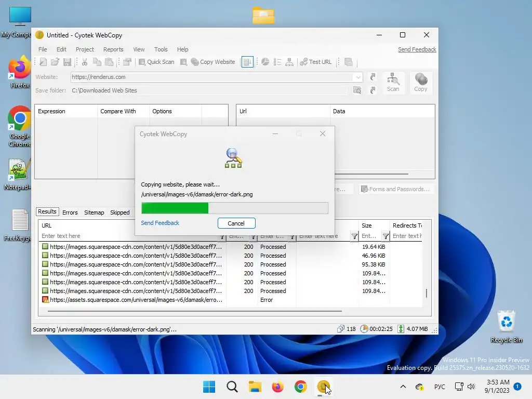The height and width of the screenshot is (399, 532).
Task: Select the error row for assets.squarespace.com
Action: pyautogui.click(x=231, y=300)
